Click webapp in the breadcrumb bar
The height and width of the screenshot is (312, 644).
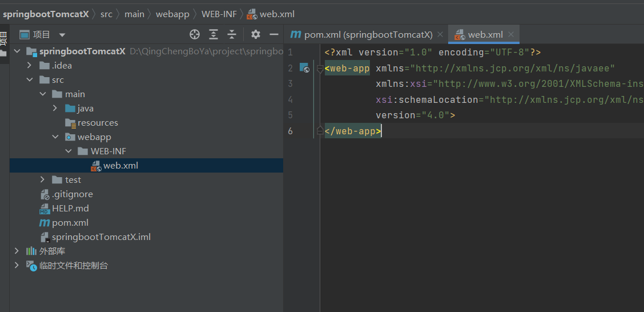[172, 14]
